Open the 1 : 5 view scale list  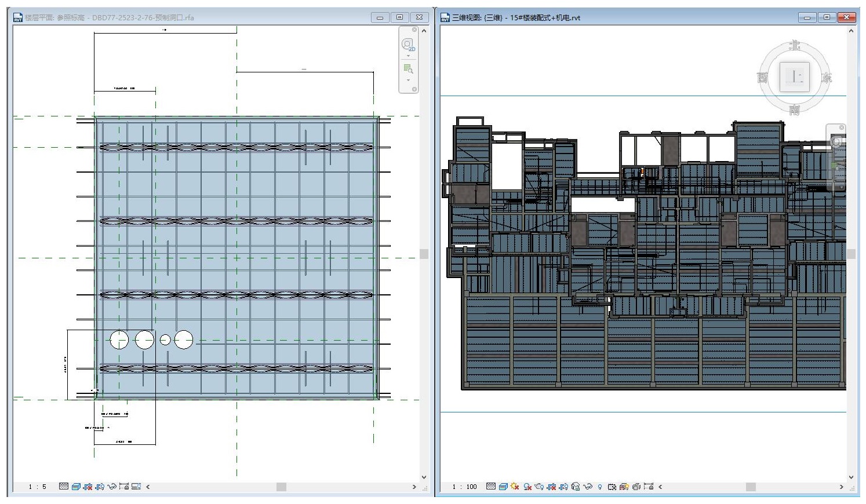[x=37, y=487]
